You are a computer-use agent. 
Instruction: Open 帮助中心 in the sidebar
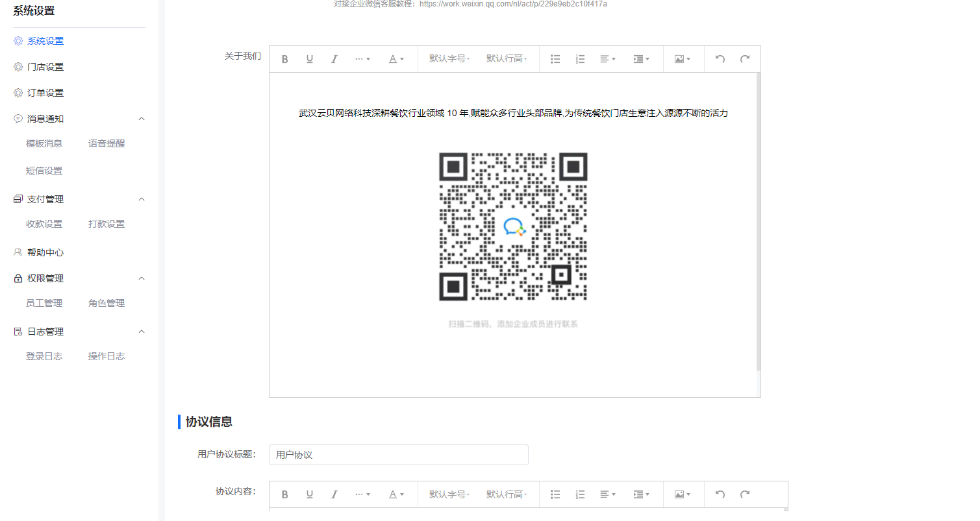click(45, 252)
